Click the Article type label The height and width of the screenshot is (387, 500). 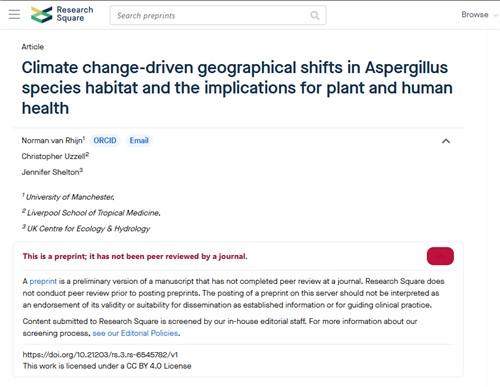(33, 47)
